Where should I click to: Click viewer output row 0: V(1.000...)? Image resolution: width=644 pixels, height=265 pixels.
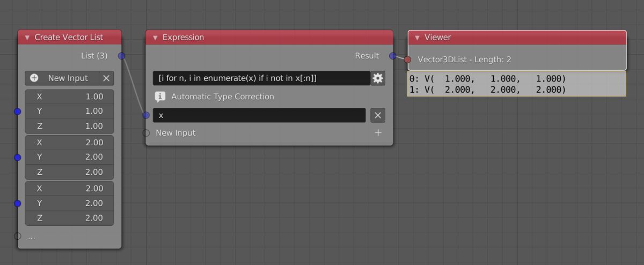point(488,79)
